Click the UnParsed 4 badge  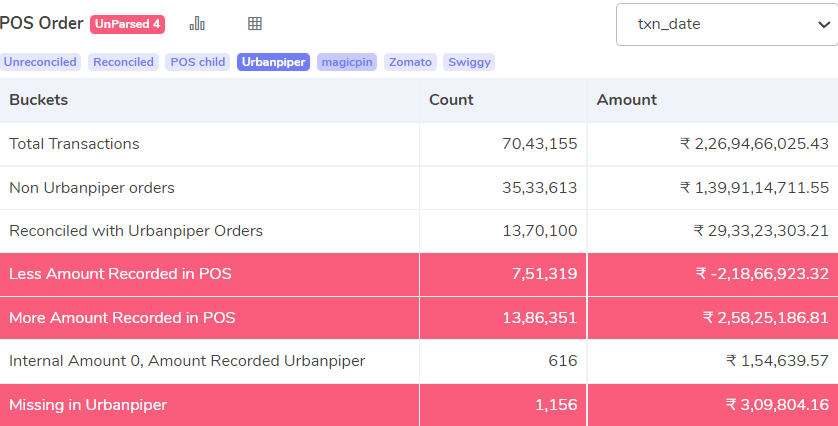pyautogui.click(x=127, y=24)
